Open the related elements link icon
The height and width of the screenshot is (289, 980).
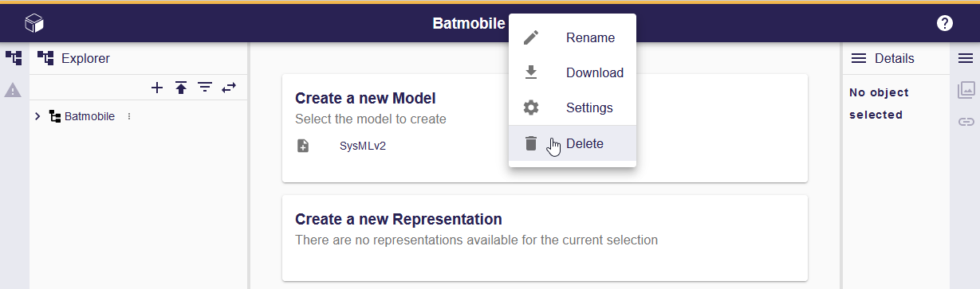pos(966,122)
